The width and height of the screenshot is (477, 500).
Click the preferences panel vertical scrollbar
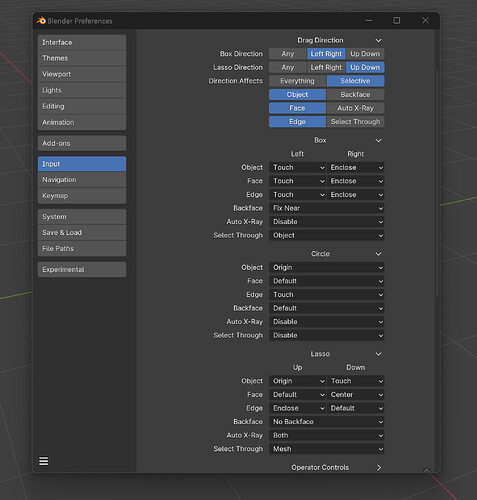point(437,183)
